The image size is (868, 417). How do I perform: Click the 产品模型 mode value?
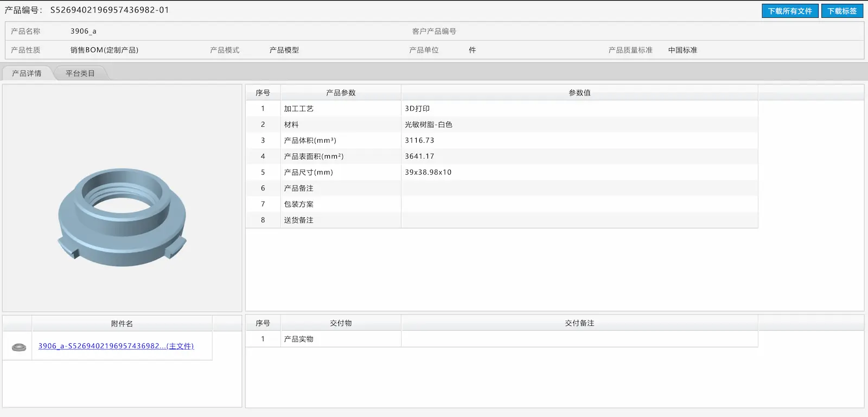coord(284,50)
